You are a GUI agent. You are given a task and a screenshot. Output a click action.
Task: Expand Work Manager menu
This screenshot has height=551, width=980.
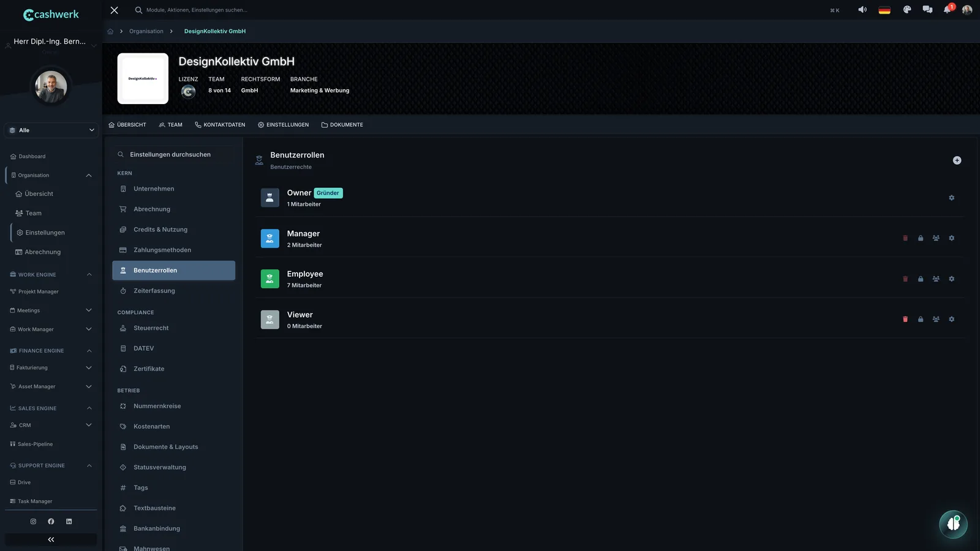coord(89,329)
